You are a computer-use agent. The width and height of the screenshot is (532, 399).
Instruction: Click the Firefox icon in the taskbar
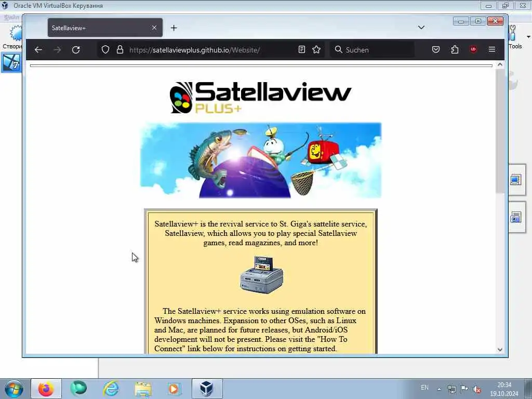[x=46, y=389]
